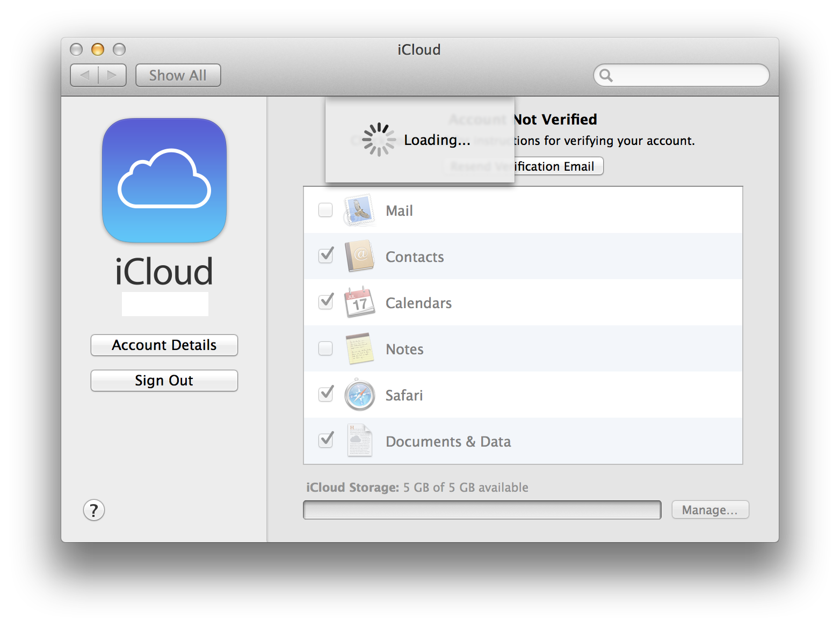Click inside the search field
This screenshot has height=627, width=840.
[x=681, y=75]
